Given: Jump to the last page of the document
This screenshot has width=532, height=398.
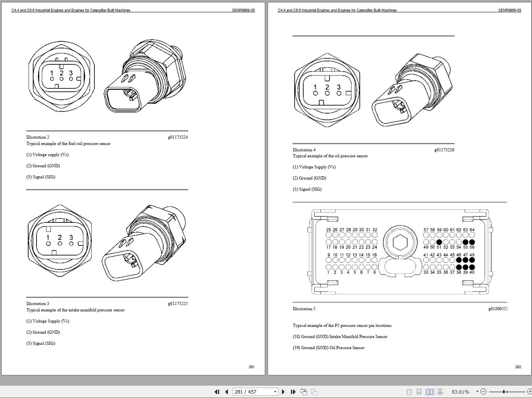Looking at the screenshot, I should tap(293, 392).
